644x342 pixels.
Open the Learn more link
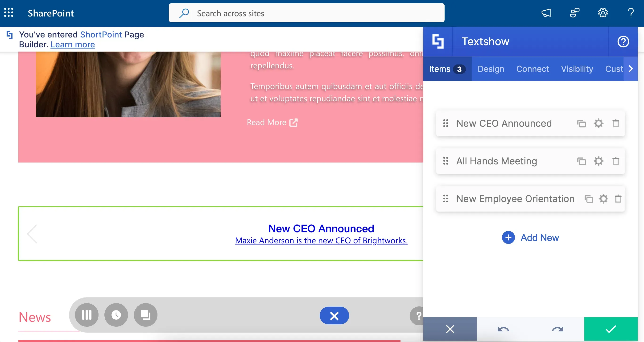pyautogui.click(x=73, y=45)
